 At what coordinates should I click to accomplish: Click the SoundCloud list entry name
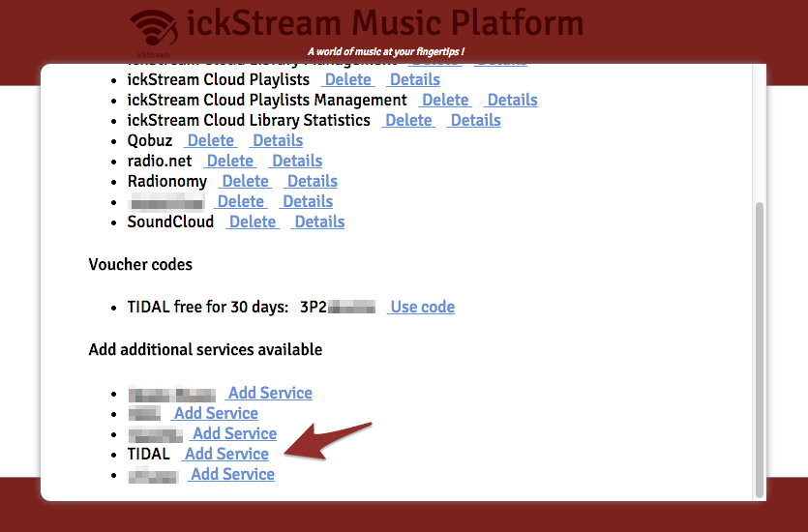point(170,222)
